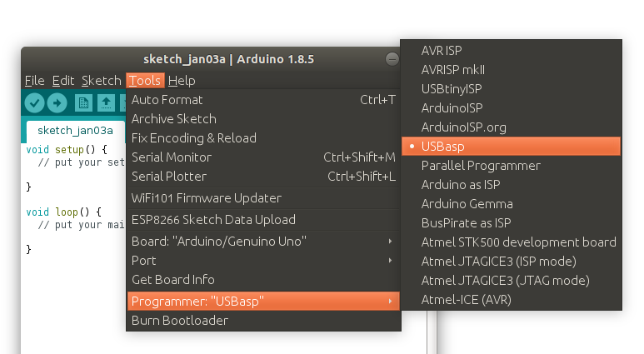Select ESP8266 Sketch Data Upload
644x354 pixels.
click(263, 220)
